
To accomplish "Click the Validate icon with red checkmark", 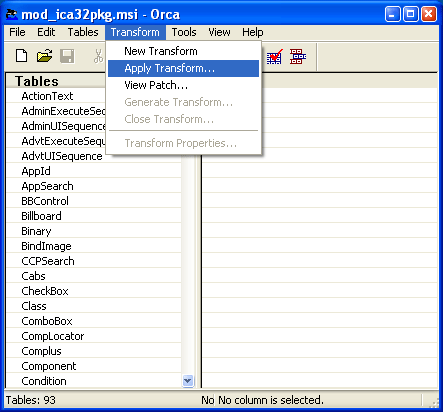I will 274,57.
